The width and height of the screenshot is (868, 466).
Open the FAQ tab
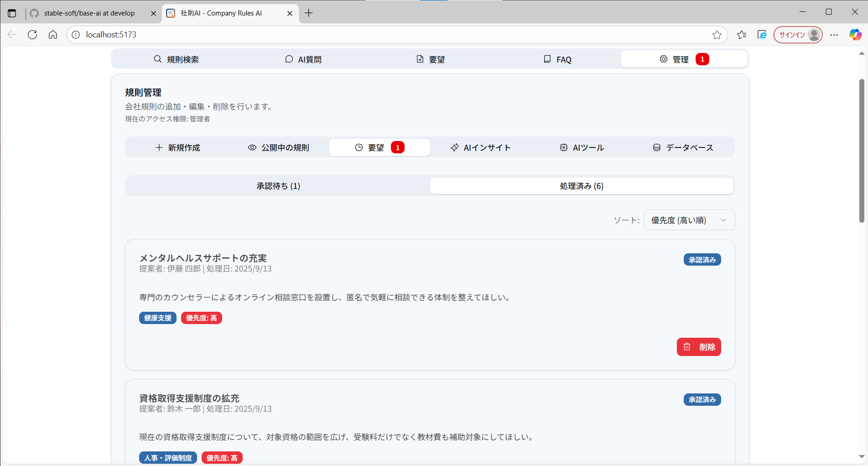tap(557, 59)
